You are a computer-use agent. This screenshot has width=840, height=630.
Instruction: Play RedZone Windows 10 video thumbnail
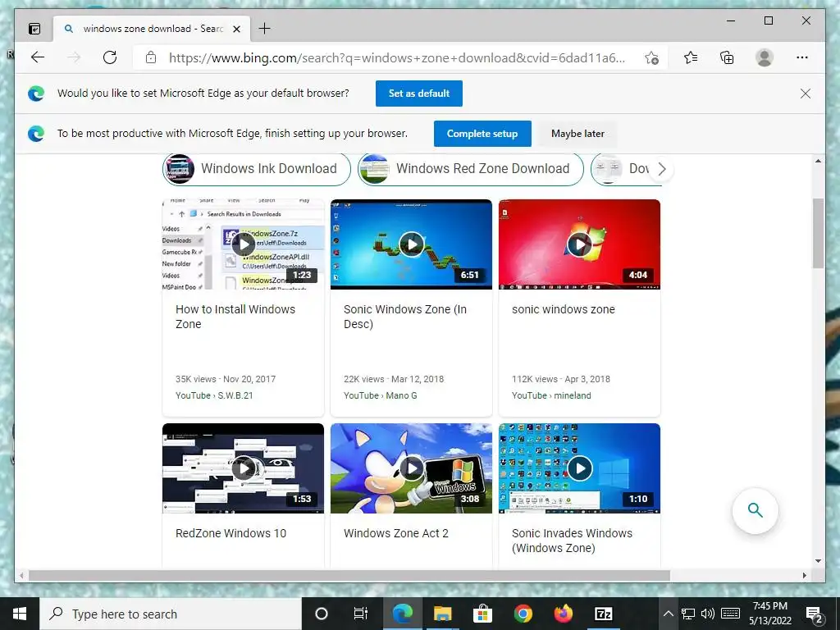(243, 468)
